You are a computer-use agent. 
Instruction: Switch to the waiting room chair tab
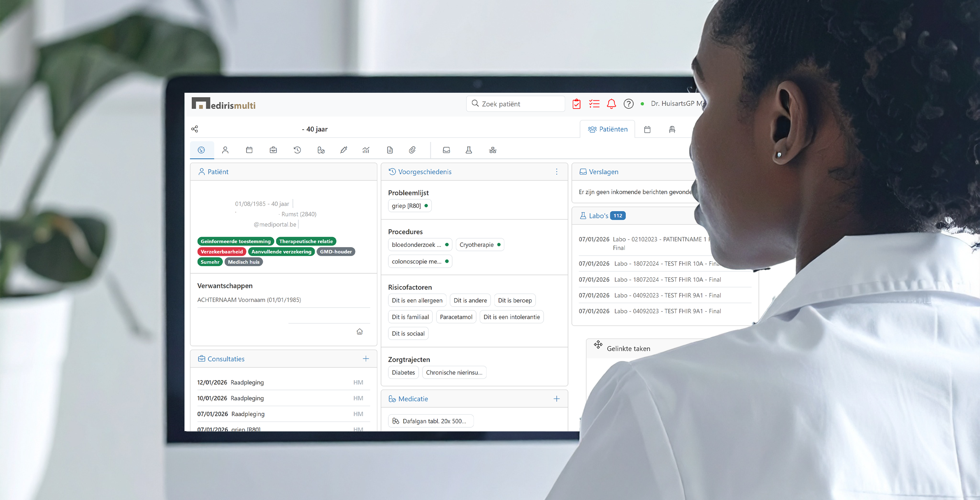(672, 130)
